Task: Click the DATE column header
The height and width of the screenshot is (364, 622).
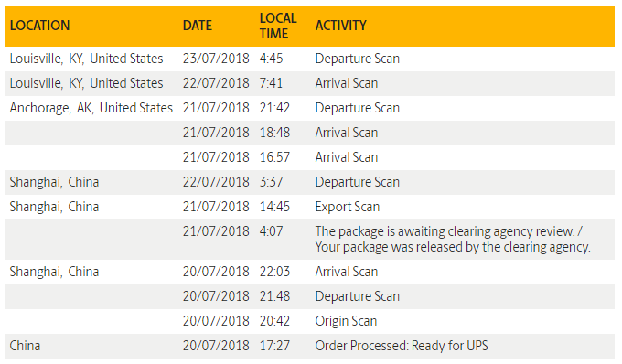Action: click(x=198, y=26)
